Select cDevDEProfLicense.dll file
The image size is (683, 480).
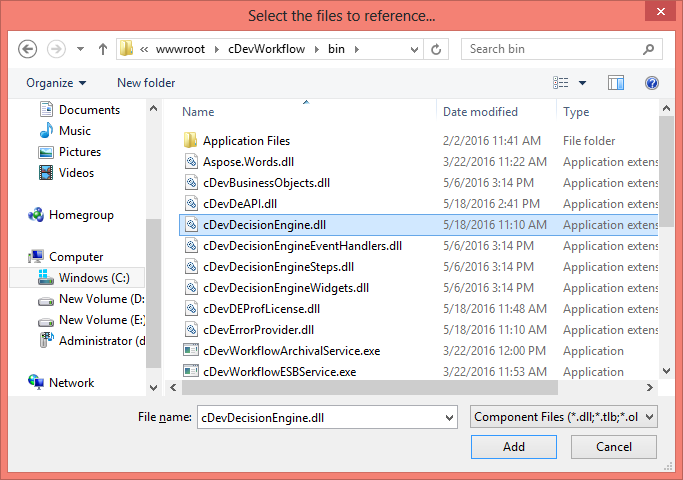tap(261, 308)
